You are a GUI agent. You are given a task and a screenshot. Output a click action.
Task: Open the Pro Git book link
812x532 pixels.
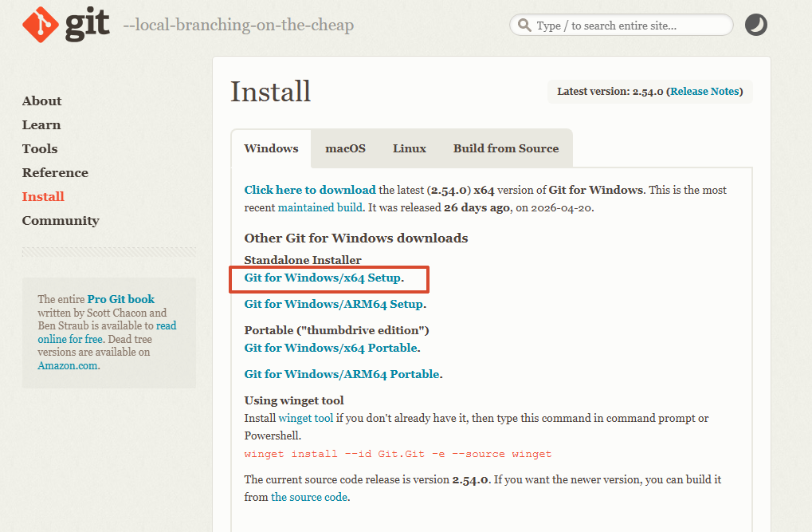pos(121,299)
